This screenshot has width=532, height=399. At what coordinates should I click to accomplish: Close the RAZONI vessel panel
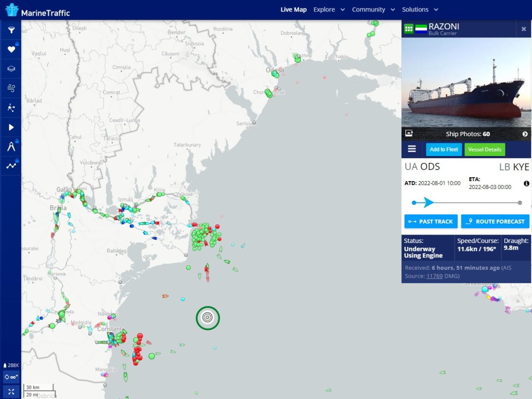pyautogui.click(x=524, y=29)
